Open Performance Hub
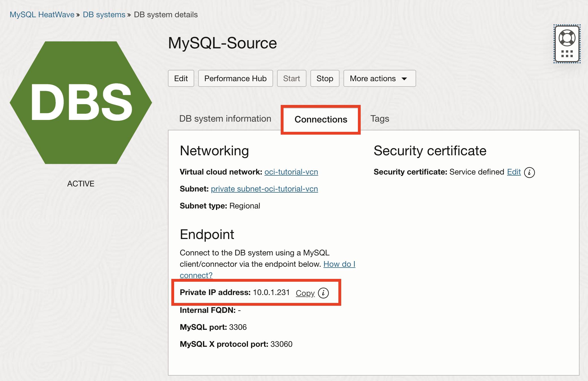The width and height of the screenshot is (588, 381). 235,78
